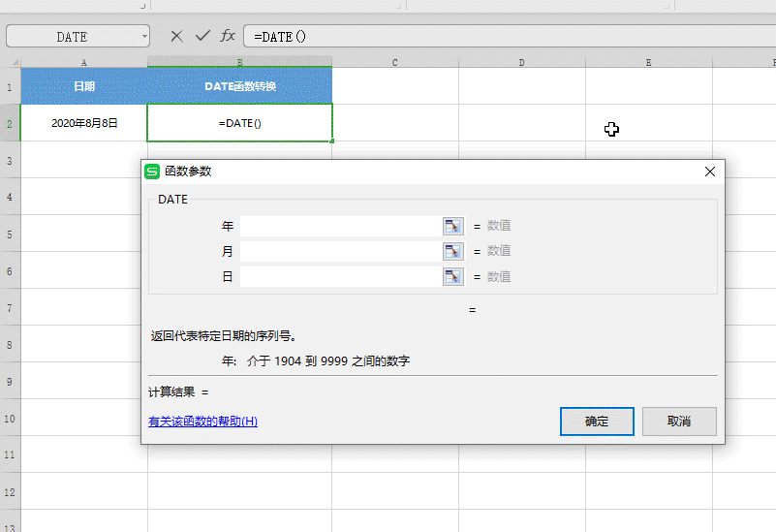Confirm formula with checkmark icon
The width and height of the screenshot is (776, 532).
pyautogui.click(x=202, y=36)
